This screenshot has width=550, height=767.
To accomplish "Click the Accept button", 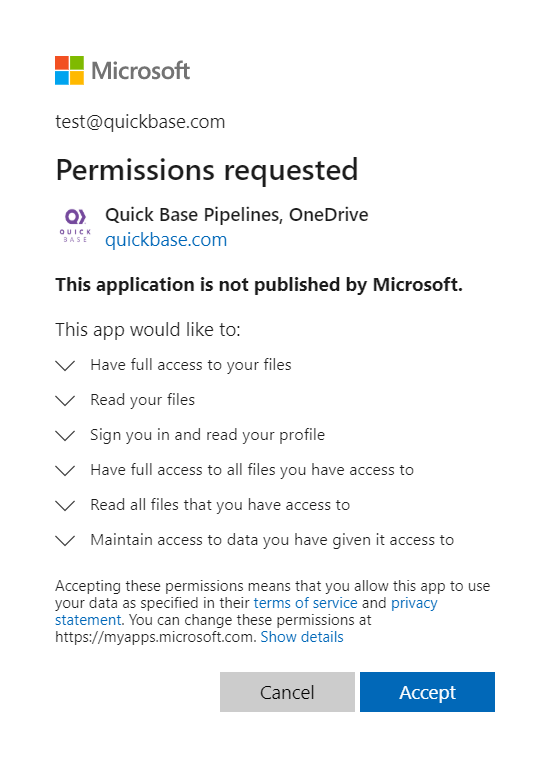I will click(x=427, y=692).
